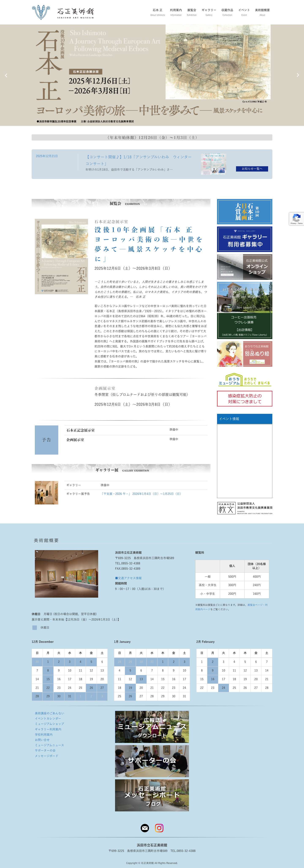304x868 pixels.
Task: Open the 没後10年企画展 exhibition title link
Action: pyautogui.click(x=148, y=244)
